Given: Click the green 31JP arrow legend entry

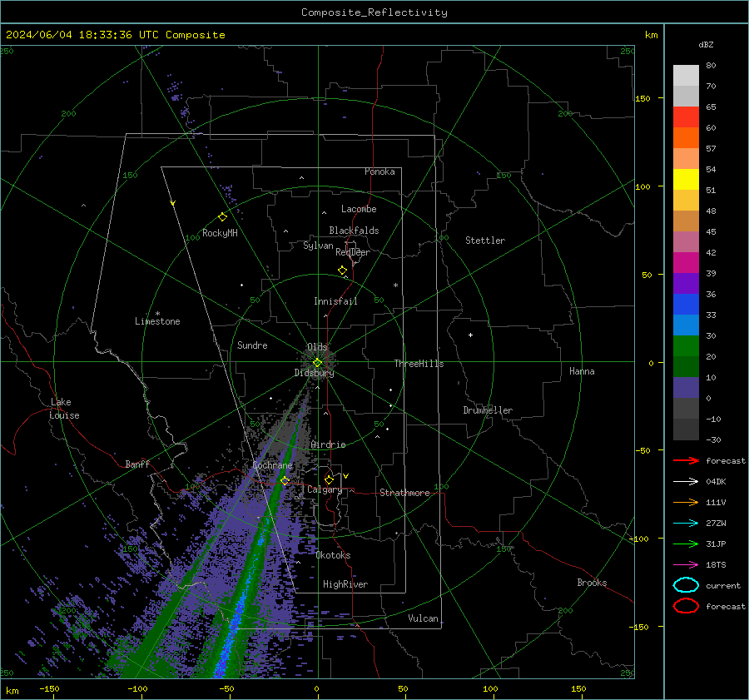Looking at the screenshot, I should click(686, 544).
